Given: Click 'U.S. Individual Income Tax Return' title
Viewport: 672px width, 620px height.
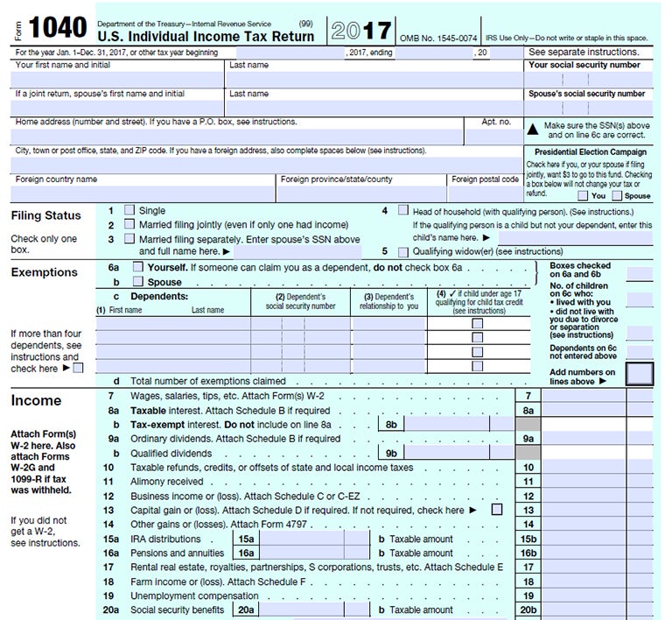Looking at the screenshot, I should [x=206, y=37].
